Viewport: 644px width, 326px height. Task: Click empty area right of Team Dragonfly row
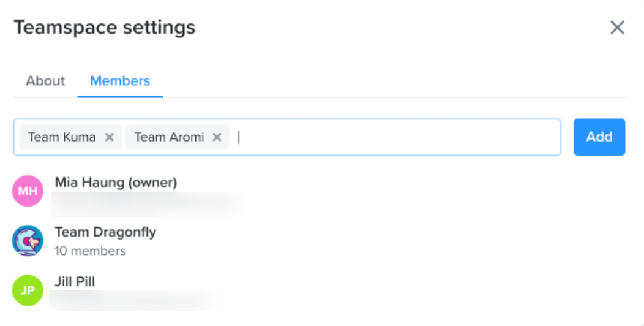[x=390, y=241]
